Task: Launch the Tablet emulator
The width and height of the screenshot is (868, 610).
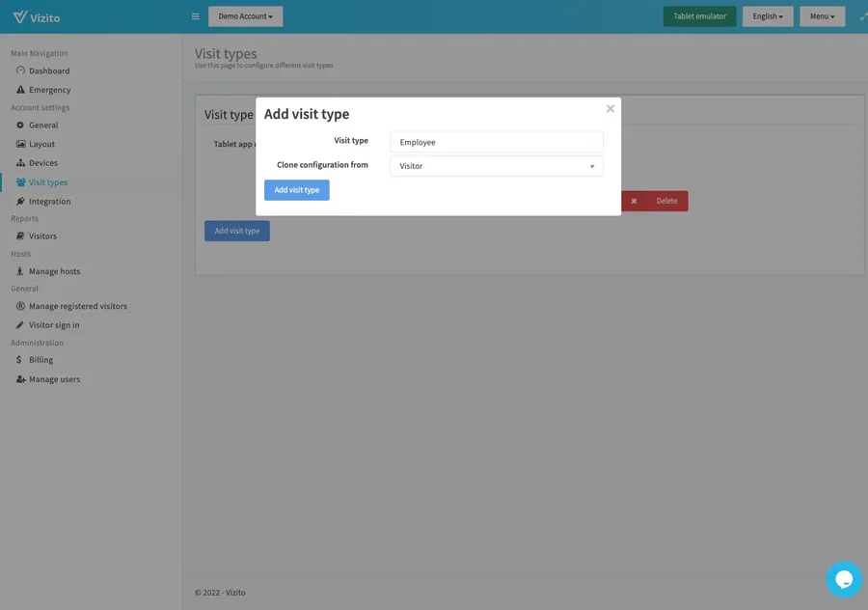Action: point(698,15)
